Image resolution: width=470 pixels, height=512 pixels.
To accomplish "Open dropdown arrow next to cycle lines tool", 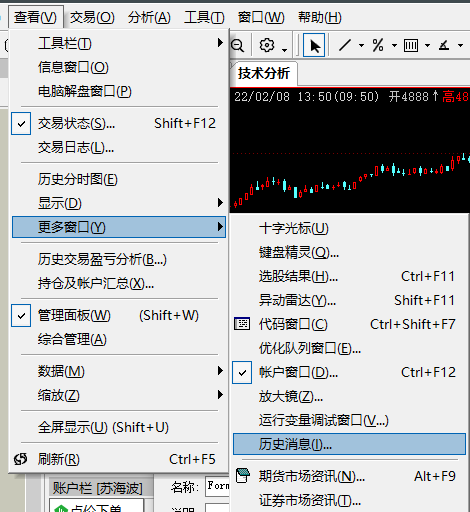I will coord(427,45).
